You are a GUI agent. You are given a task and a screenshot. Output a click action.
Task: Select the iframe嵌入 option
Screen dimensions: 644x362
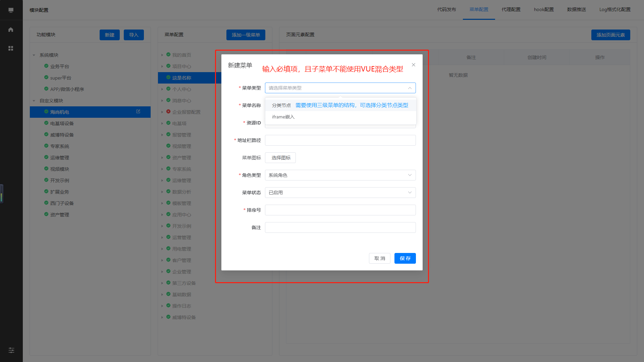pos(283,117)
